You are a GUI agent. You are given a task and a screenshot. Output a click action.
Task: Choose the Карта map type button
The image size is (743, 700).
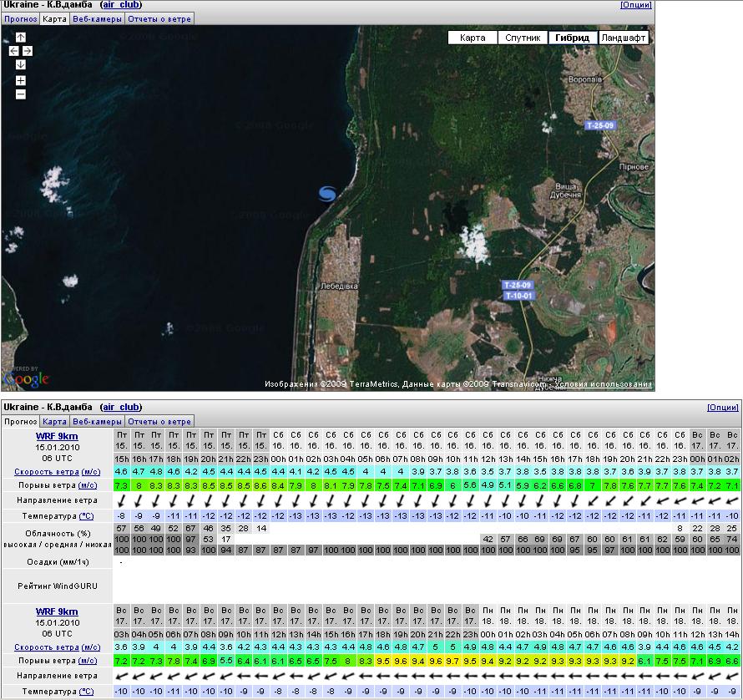(x=473, y=38)
